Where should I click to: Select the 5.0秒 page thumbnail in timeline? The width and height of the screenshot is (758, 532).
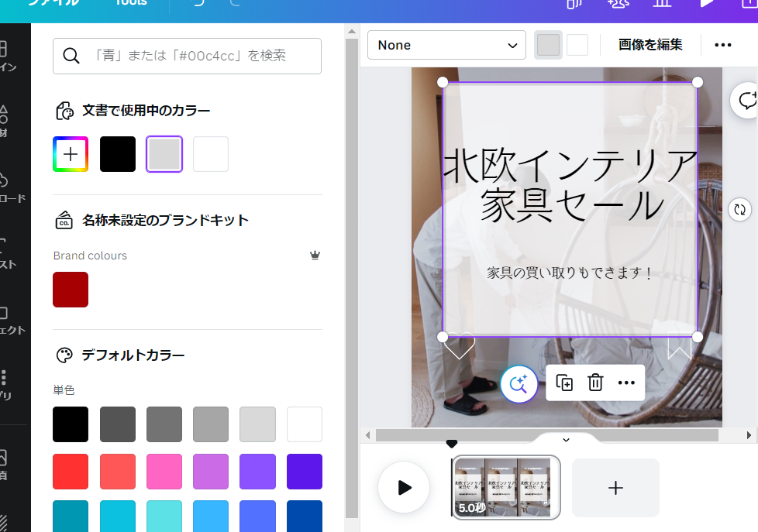coord(505,487)
